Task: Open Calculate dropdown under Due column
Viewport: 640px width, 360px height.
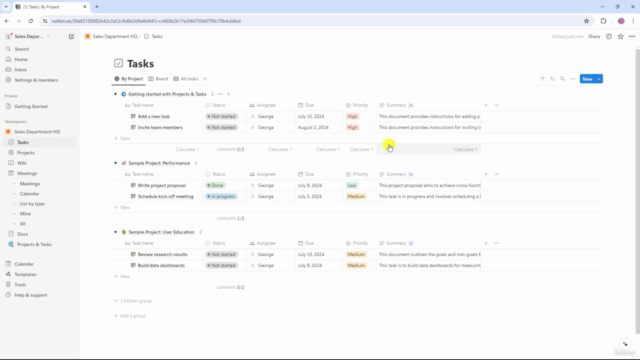Action: pyautogui.click(x=328, y=149)
